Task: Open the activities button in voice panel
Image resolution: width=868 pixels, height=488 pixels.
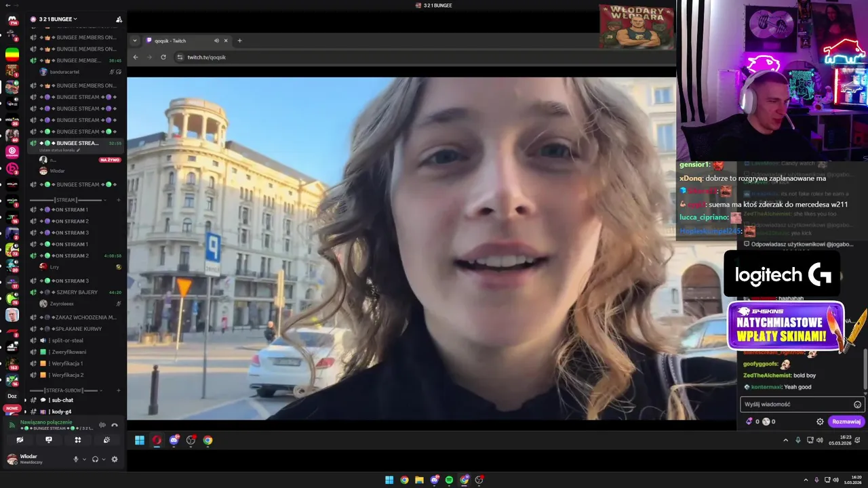Action: click(78, 440)
